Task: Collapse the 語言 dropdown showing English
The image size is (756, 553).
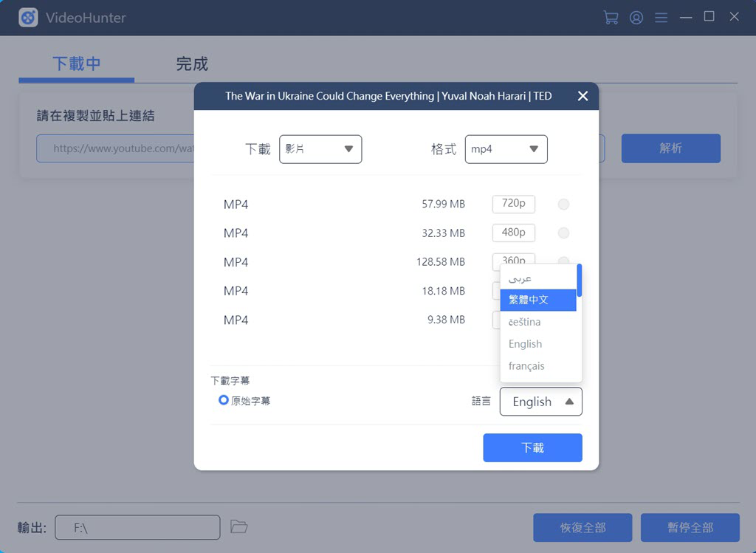Action: pos(540,401)
